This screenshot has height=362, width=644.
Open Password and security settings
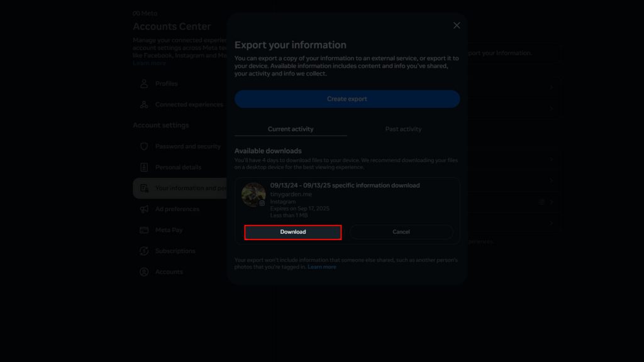click(187, 146)
